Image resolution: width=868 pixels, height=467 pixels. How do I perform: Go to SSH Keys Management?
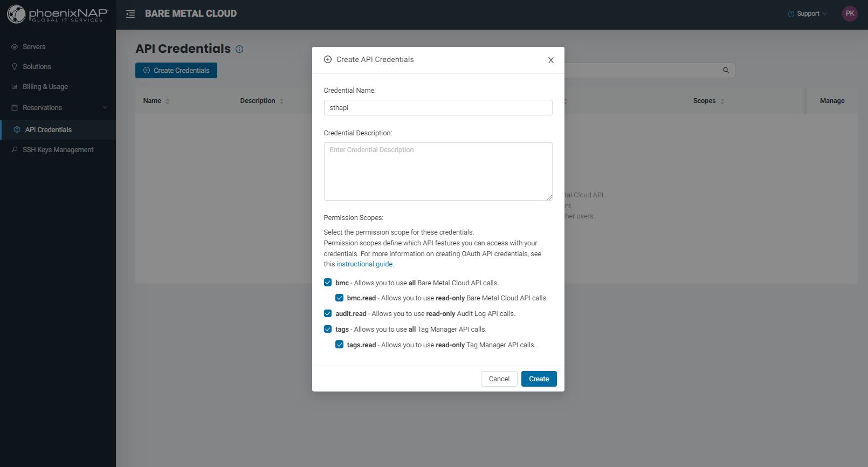coord(58,150)
